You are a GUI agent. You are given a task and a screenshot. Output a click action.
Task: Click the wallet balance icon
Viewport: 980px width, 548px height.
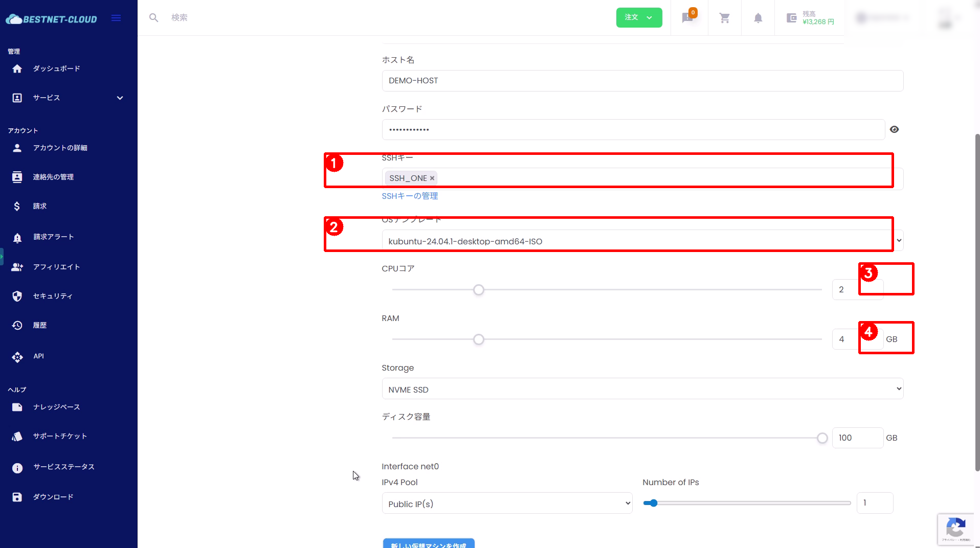tap(791, 18)
